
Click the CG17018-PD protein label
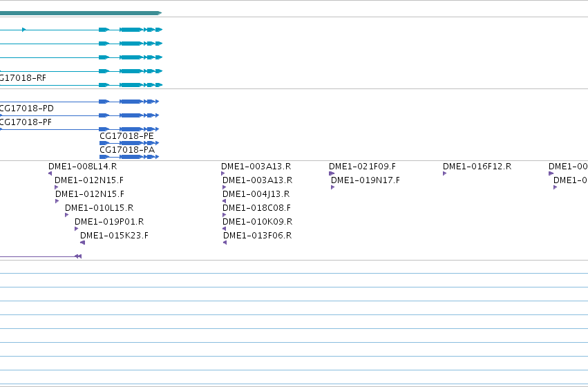(27, 108)
